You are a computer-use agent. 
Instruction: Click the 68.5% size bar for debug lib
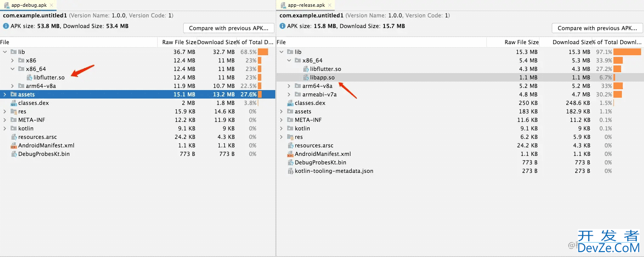(263, 52)
